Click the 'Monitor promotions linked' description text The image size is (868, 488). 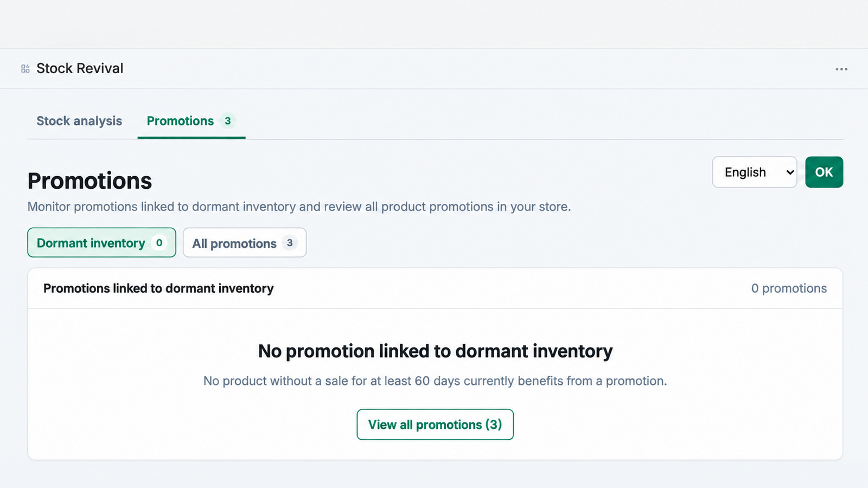[x=299, y=207]
